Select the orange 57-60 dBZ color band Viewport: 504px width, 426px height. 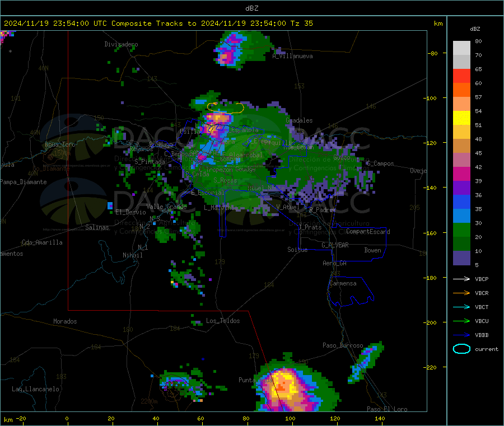pos(461,90)
